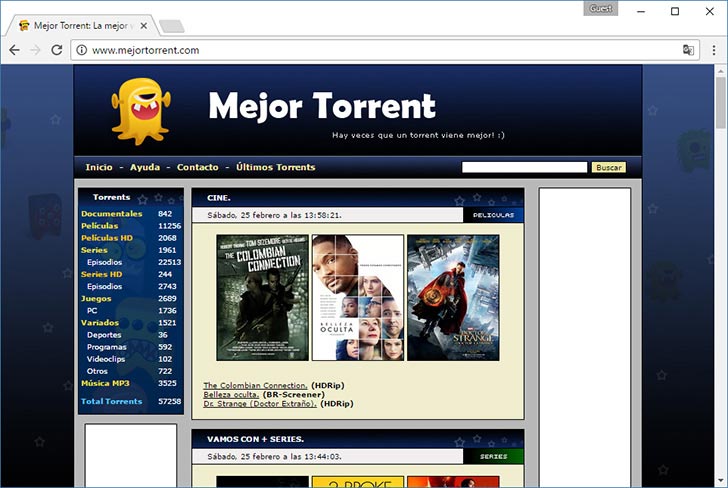Click the translate page icon
The width and height of the screenshot is (728, 488).
[688, 50]
